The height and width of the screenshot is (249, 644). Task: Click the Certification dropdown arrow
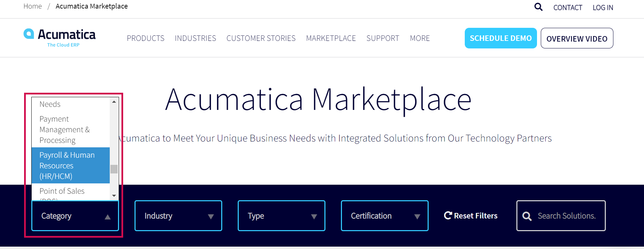[x=417, y=217]
